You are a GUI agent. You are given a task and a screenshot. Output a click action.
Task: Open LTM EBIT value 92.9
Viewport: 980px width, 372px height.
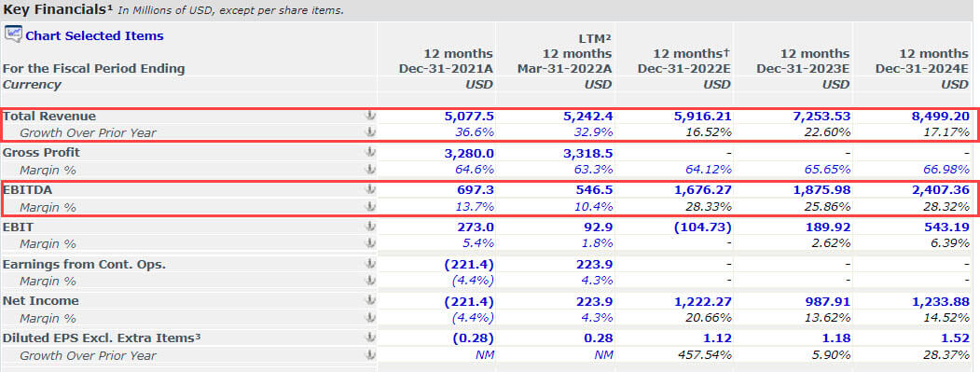click(x=599, y=227)
